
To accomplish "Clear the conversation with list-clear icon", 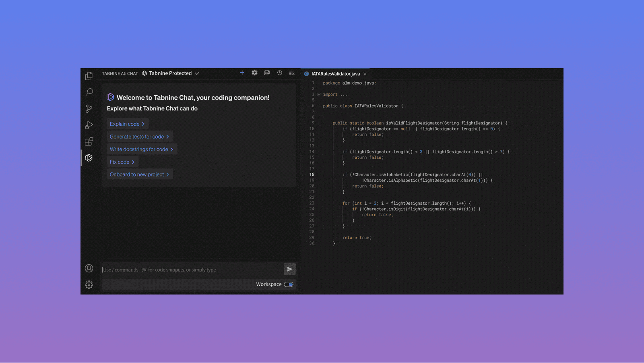I will 292,73.
